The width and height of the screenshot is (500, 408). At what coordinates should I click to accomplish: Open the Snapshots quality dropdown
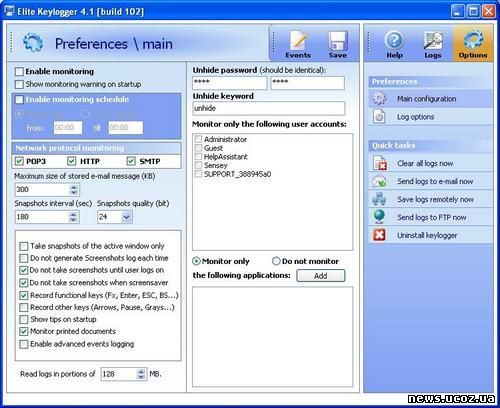click(x=126, y=217)
